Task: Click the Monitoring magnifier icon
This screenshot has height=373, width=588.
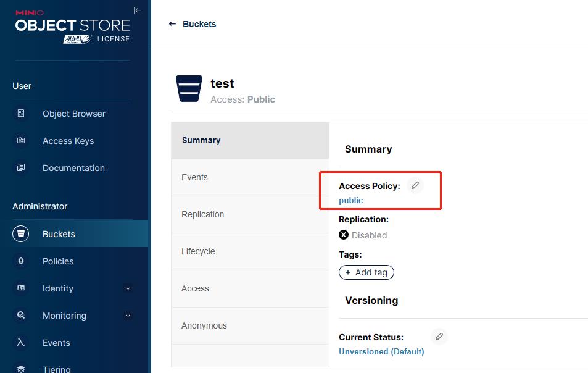Action: 21,315
